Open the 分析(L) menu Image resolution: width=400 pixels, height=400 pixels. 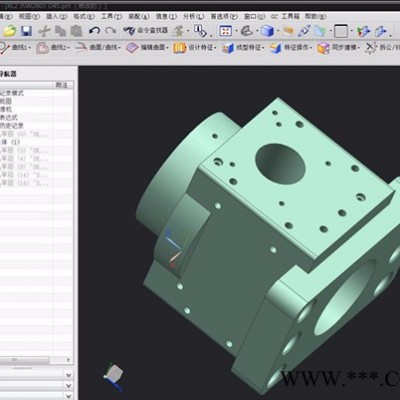194,16
